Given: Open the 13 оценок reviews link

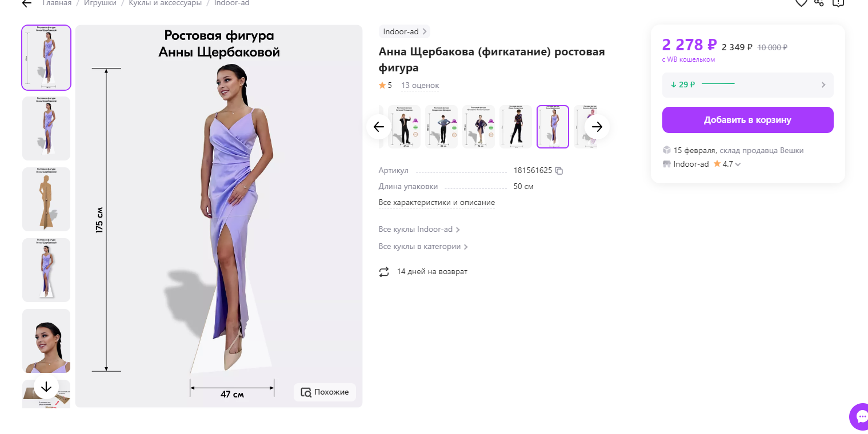Looking at the screenshot, I should coord(419,86).
